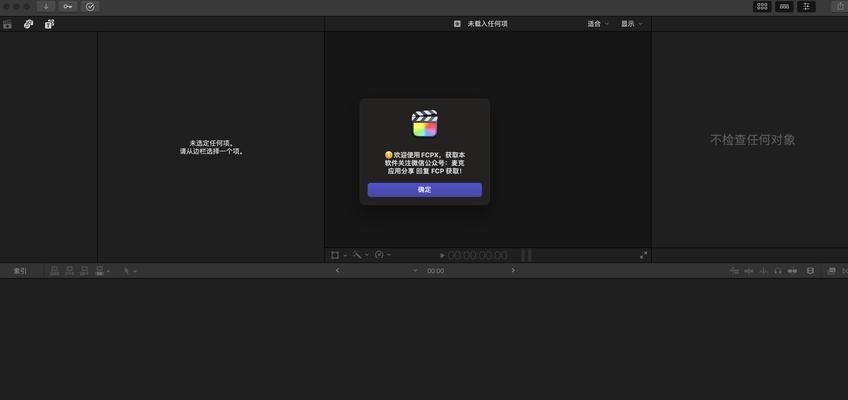The image size is (848, 400).
Task: Click the insert clip edit button
Action: coord(70,271)
